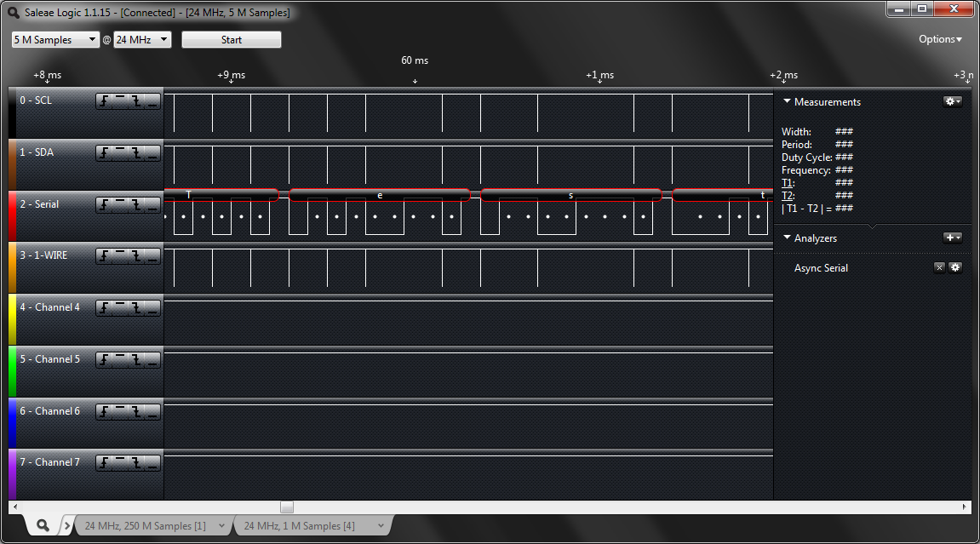Click the scrollbar left arrow
The width and height of the screenshot is (980, 544).
click(x=15, y=507)
